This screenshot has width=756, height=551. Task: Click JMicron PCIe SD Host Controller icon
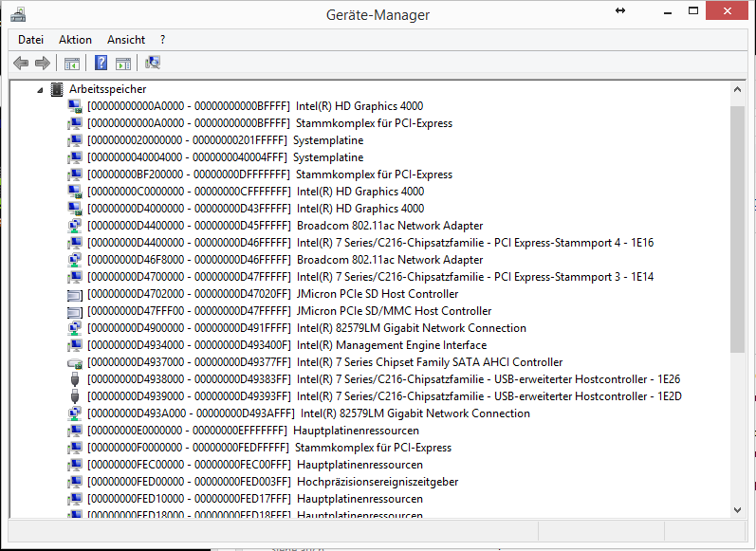pos(75,295)
